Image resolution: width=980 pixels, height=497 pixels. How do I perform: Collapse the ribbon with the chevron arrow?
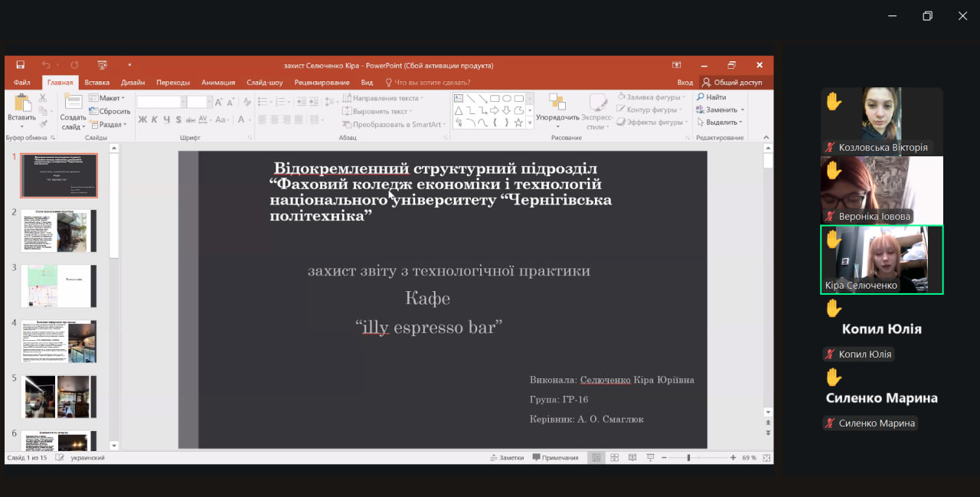tap(767, 137)
